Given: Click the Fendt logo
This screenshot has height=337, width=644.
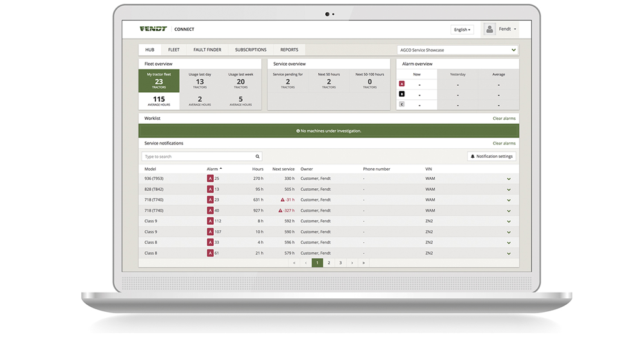Looking at the screenshot, I should point(153,29).
